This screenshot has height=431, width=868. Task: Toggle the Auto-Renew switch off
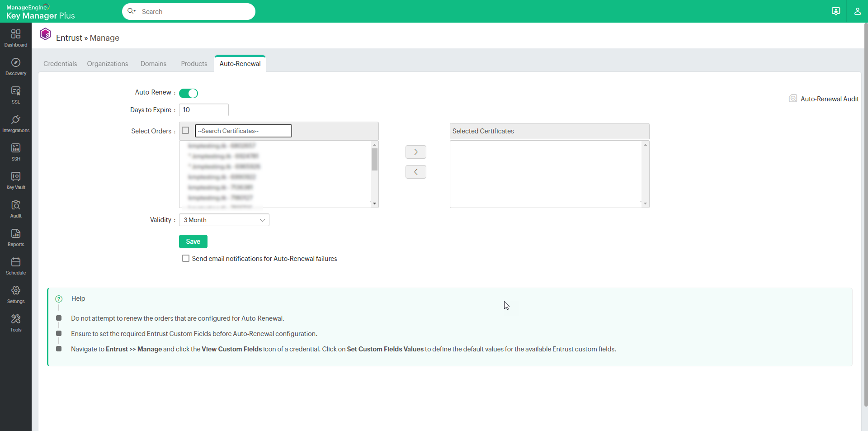pyautogui.click(x=189, y=93)
